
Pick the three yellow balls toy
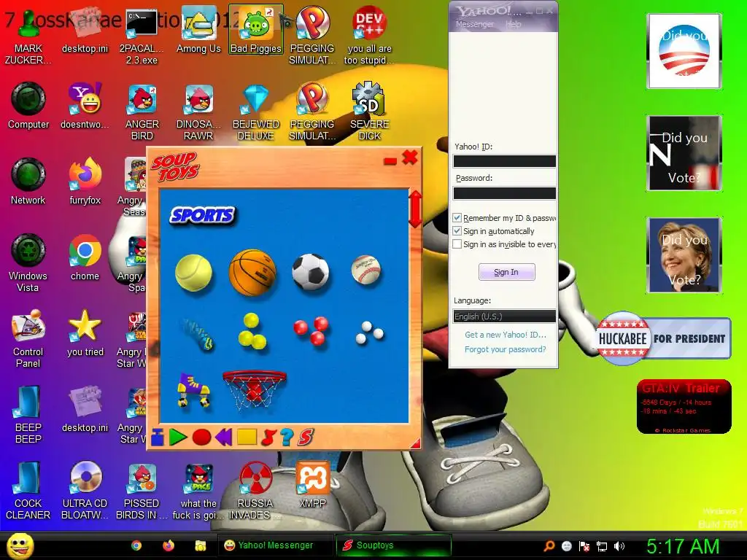(252, 331)
